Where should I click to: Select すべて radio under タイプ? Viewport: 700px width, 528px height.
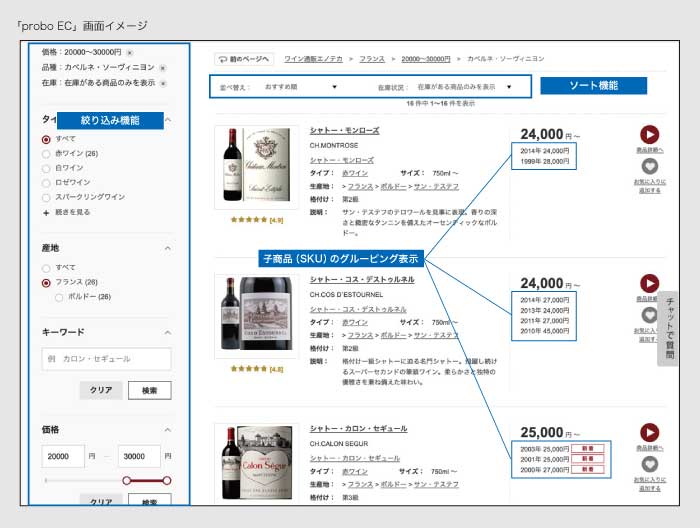[x=46, y=139]
